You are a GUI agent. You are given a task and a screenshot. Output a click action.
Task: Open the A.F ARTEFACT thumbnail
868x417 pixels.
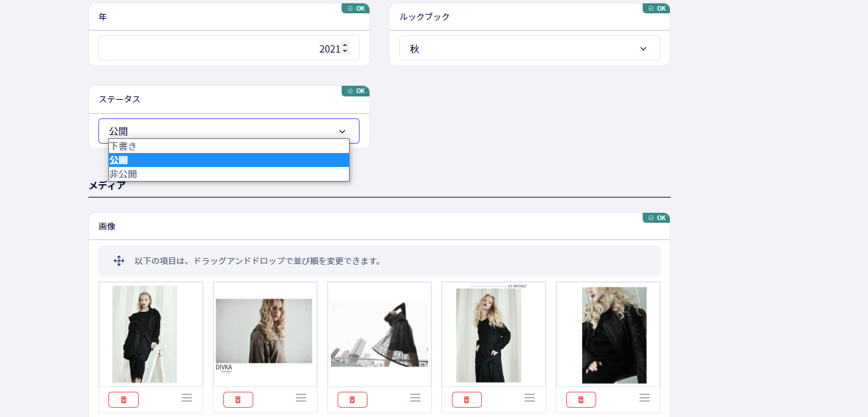coord(494,335)
